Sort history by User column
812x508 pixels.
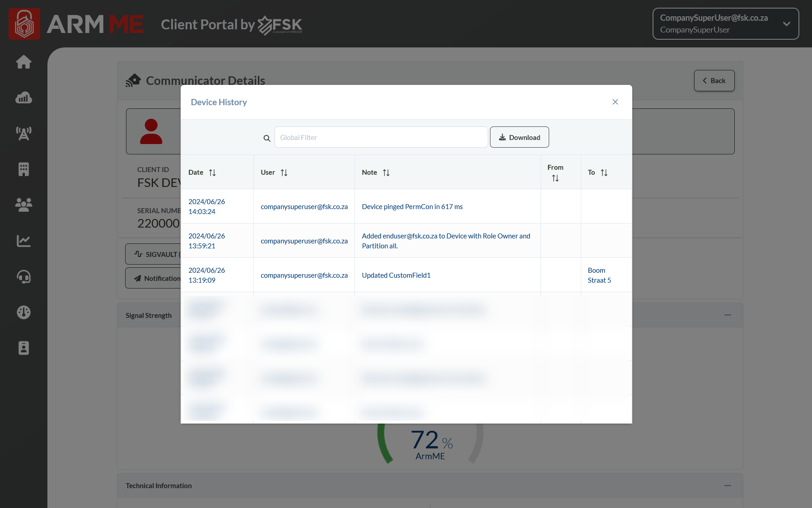pos(284,172)
